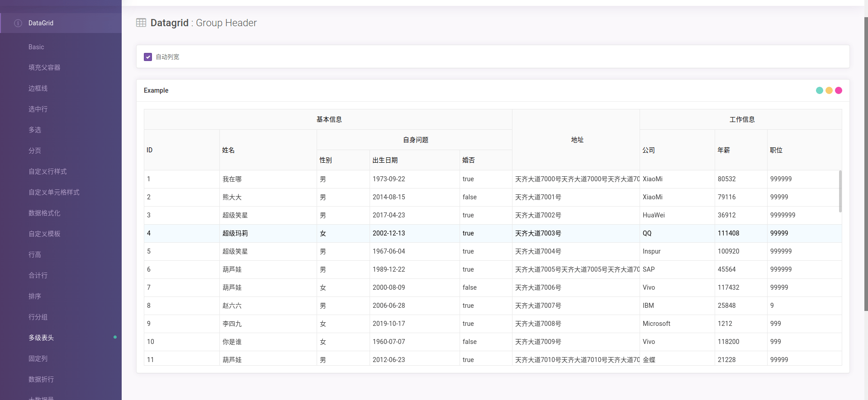868x400 pixels.
Task: Select the row with 超级玛莉
Action: [493, 233]
